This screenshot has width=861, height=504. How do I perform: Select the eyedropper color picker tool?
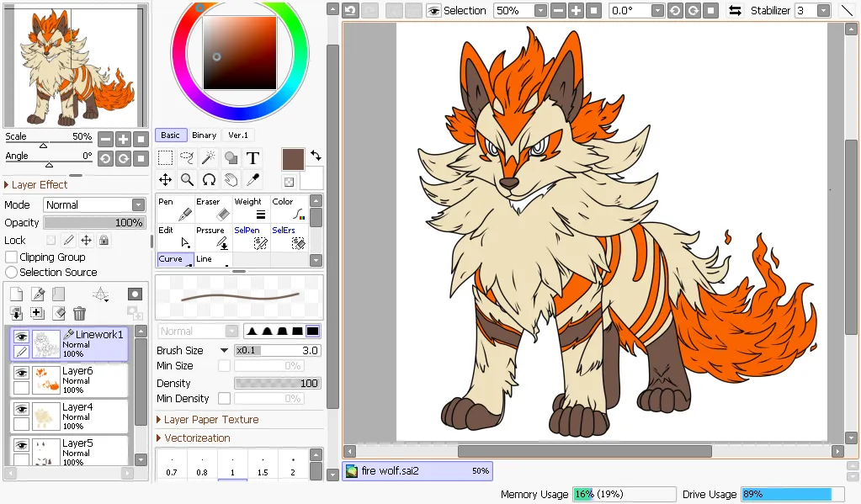(x=252, y=179)
